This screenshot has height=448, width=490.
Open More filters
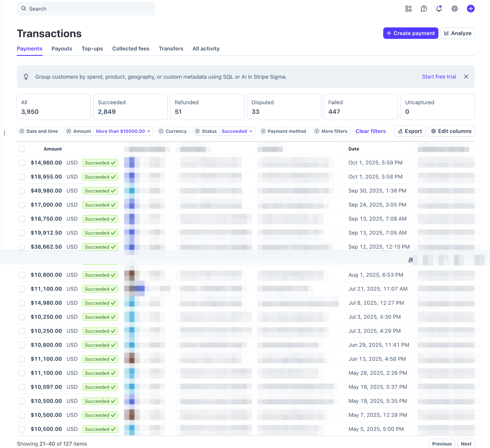[x=331, y=131]
